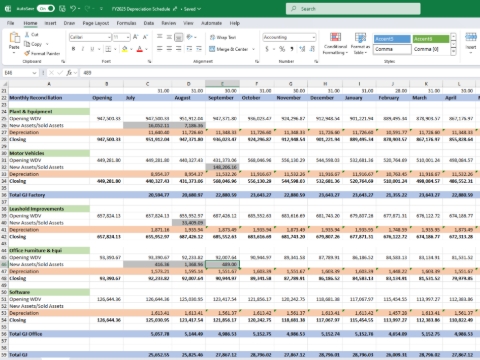
Task: Click Decrease Decimal icon
Action: (312, 49)
